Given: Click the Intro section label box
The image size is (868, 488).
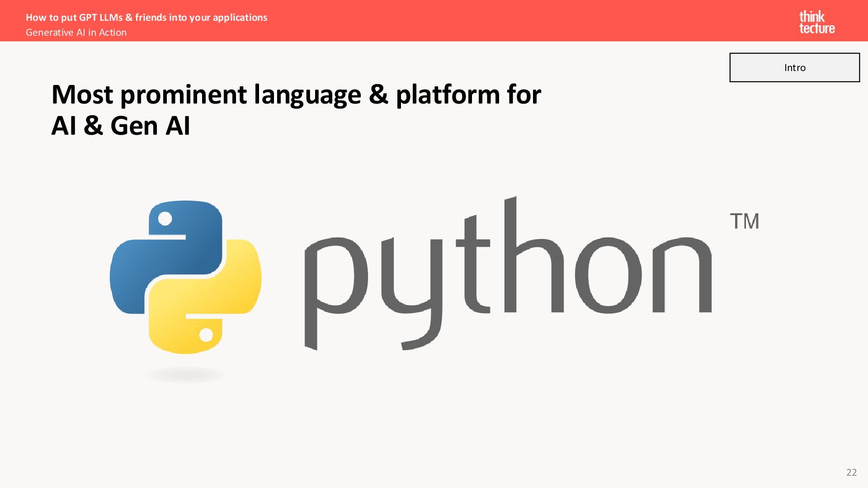Looking at the screenshot, I should [794, 67].
